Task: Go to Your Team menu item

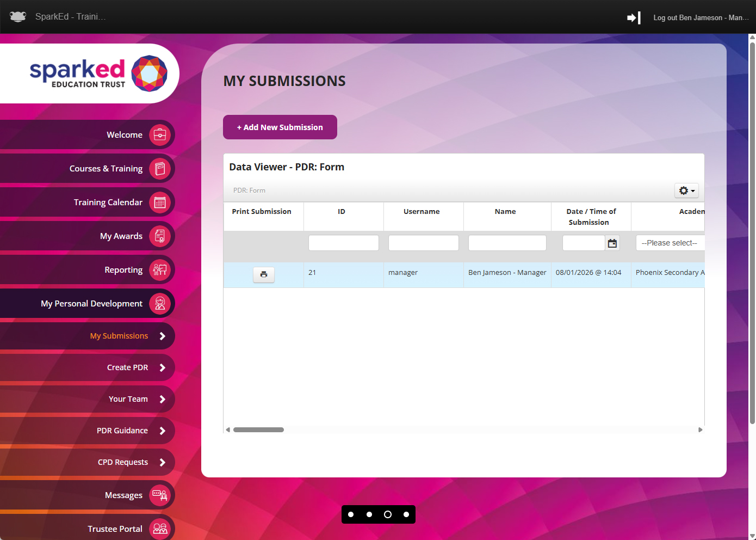Action: [128, 399]
